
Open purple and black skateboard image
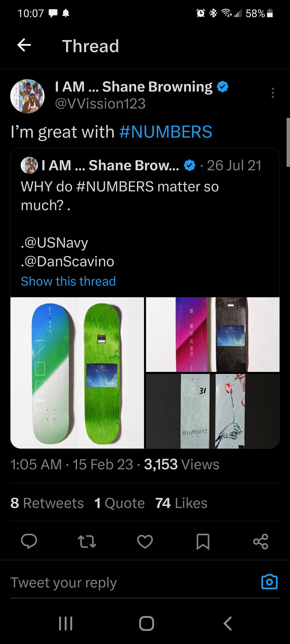click(212, 334)
